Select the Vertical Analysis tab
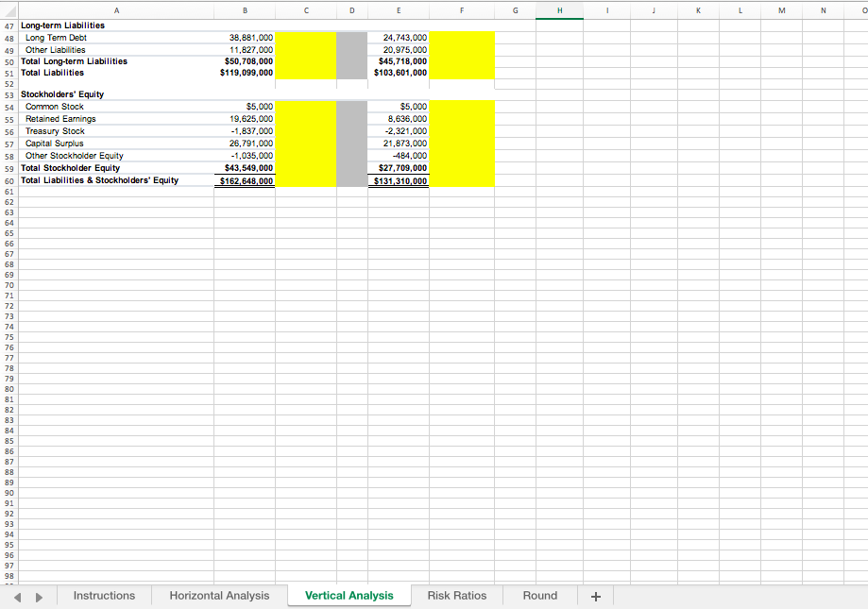The height and width of the screenshot is (609, 868). coord(349,595)
